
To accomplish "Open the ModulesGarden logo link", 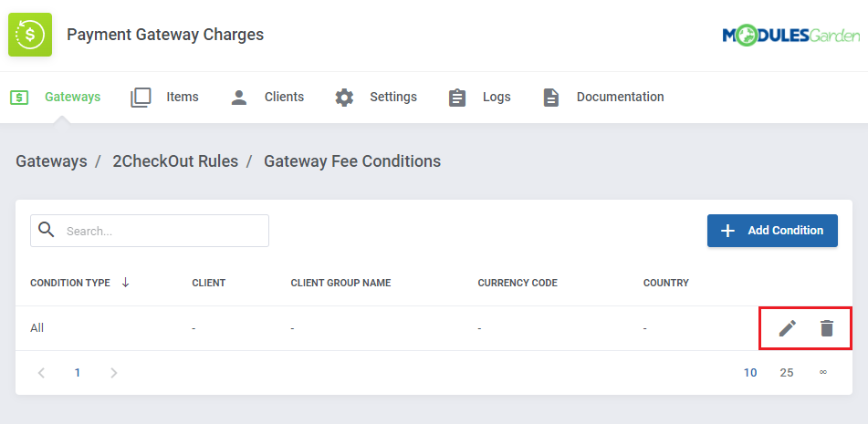I will point(791,36).
